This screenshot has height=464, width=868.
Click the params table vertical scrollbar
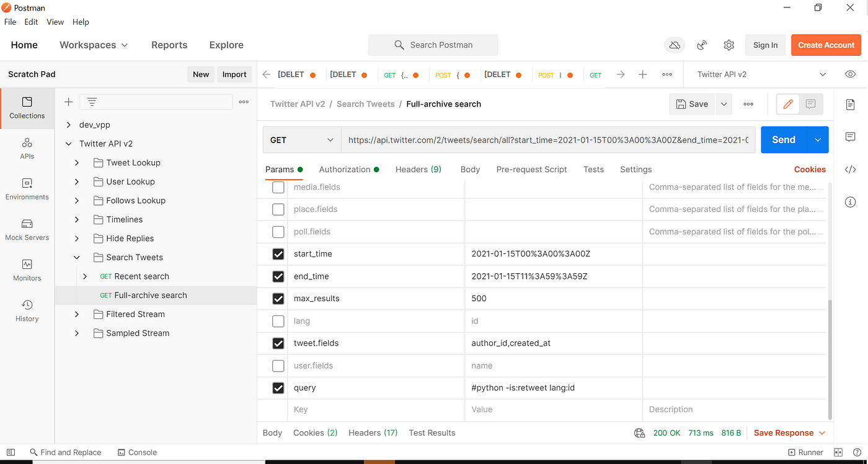tap(830, 359)
